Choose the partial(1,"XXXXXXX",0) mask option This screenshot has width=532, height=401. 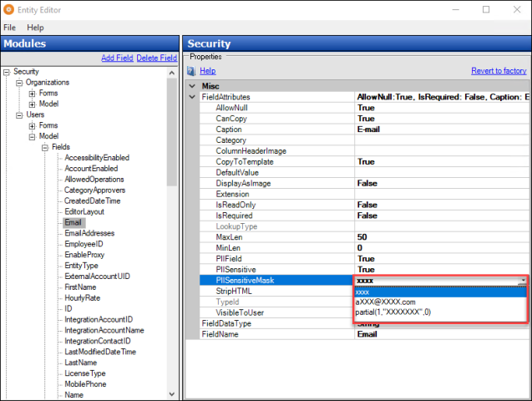point(440,312)
